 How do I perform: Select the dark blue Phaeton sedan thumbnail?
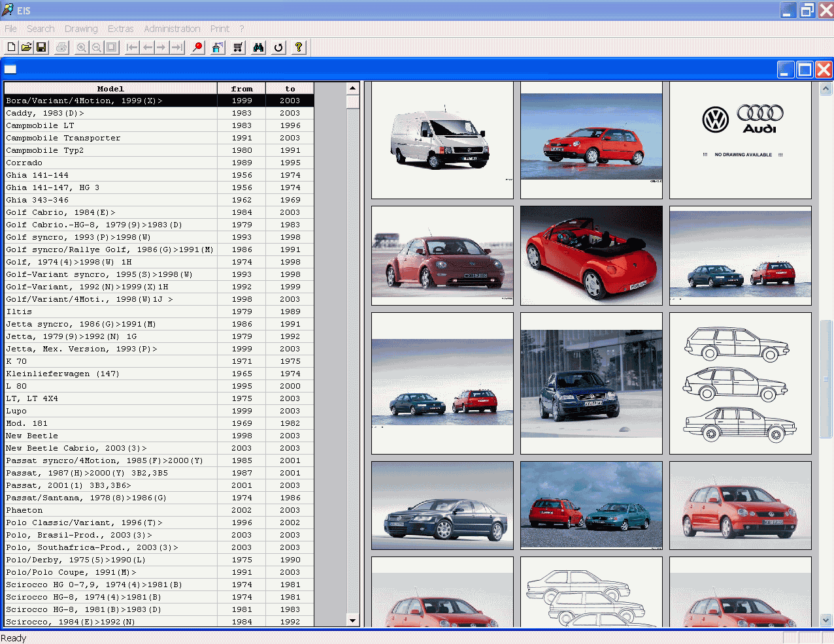click(x=442, y=506)
